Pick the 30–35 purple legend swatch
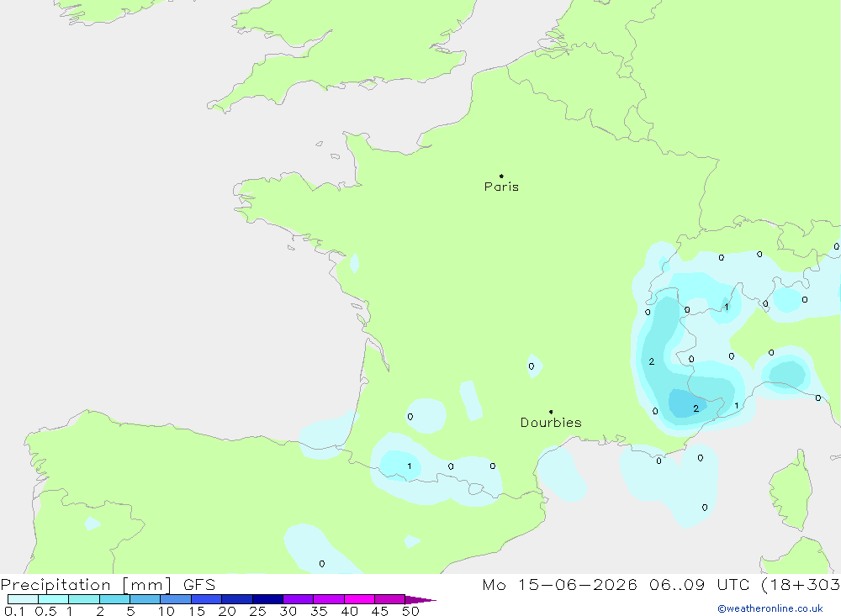This screenshot has height=616, width=841. 299,599
